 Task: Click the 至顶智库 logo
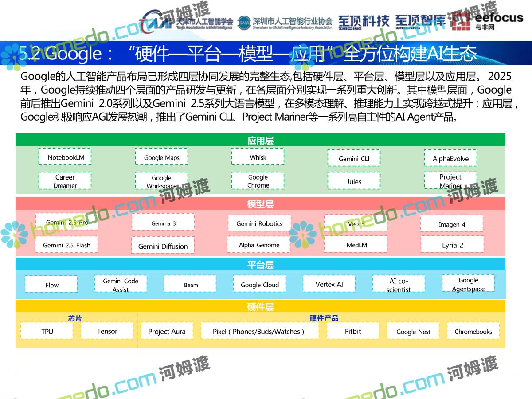[x=420, y=22]
